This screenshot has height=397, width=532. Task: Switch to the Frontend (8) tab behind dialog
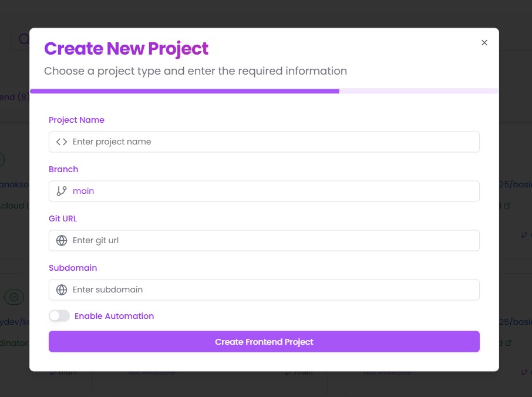[x=14, y=97]
